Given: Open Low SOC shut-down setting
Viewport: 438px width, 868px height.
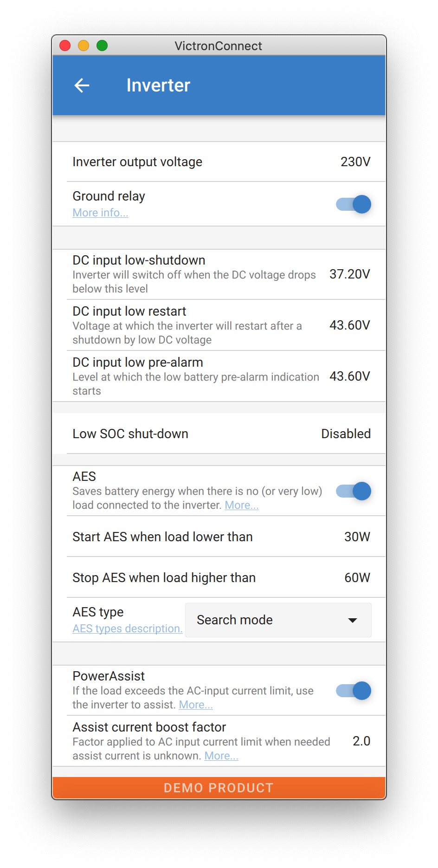Looking at the screenshot, I should tap(219, 434).
